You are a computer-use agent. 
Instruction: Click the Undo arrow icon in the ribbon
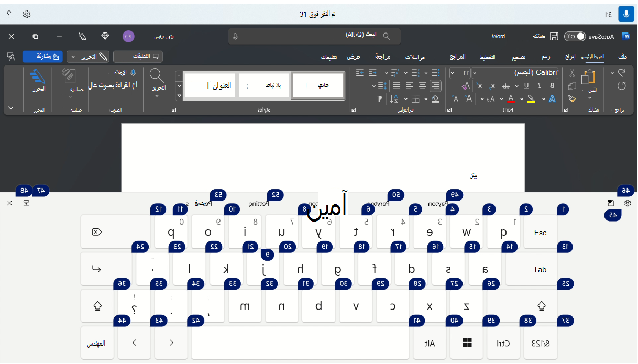click(621, 72)
